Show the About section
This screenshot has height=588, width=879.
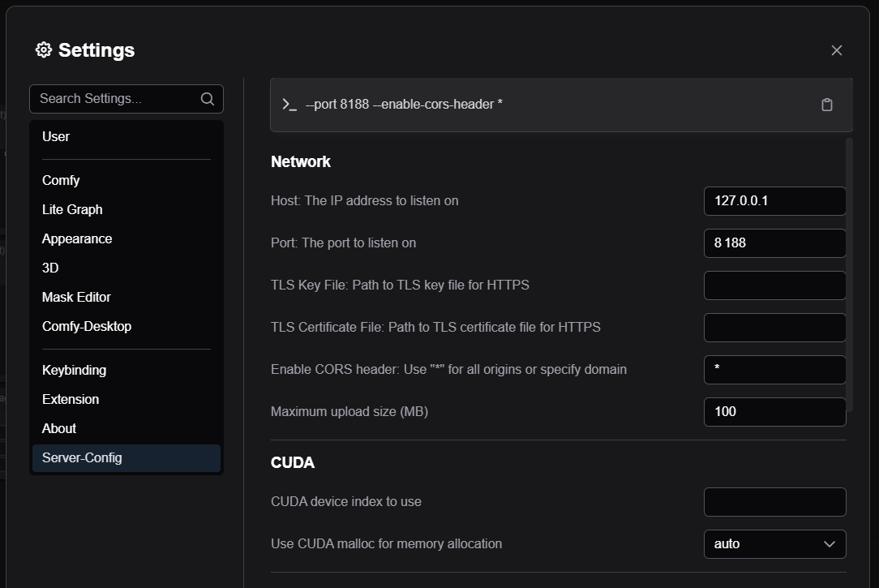click(59, 428)
